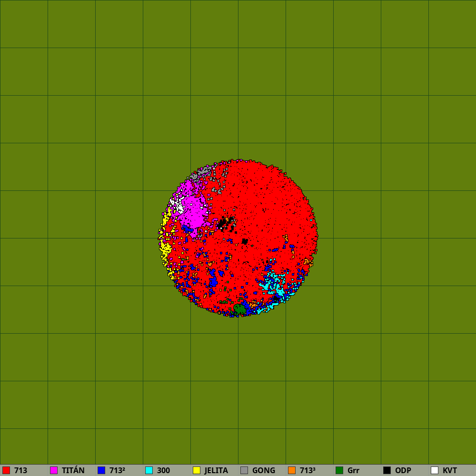Click the gray GONG legend swatch
This screenshot has height=476, width=476.
pos(244,470)
